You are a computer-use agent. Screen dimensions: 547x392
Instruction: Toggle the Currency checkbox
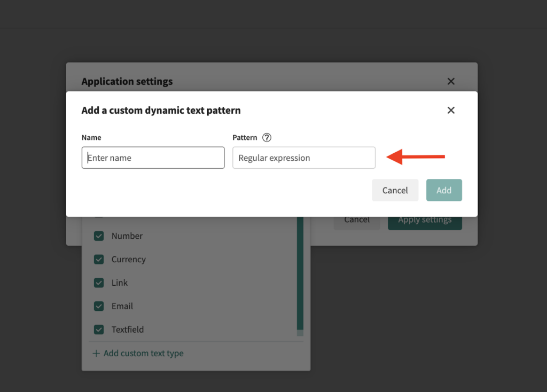tap(99, 260)
